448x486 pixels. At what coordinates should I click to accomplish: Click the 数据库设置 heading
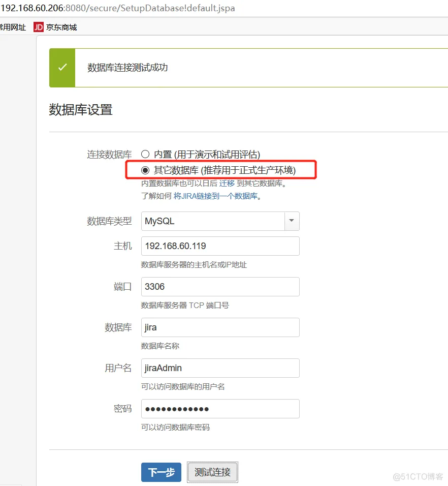80,110
